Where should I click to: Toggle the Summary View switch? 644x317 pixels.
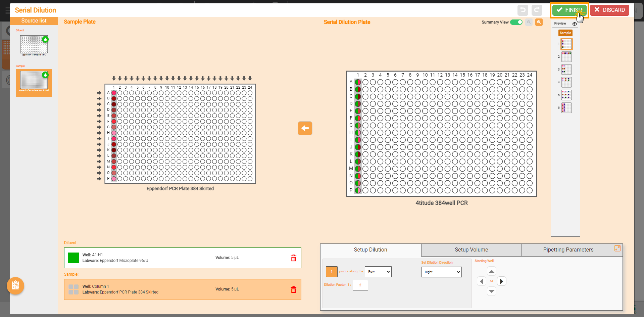pyautogui.click(x=516, y=22)
